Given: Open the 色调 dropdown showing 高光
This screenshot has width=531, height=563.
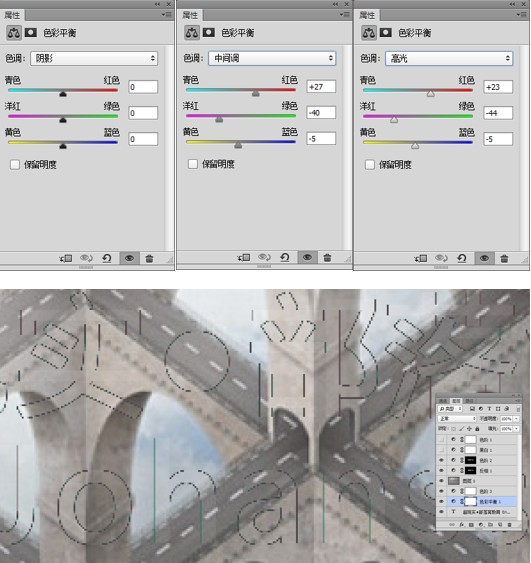Looking at the screenshot, I should [449, 58].
